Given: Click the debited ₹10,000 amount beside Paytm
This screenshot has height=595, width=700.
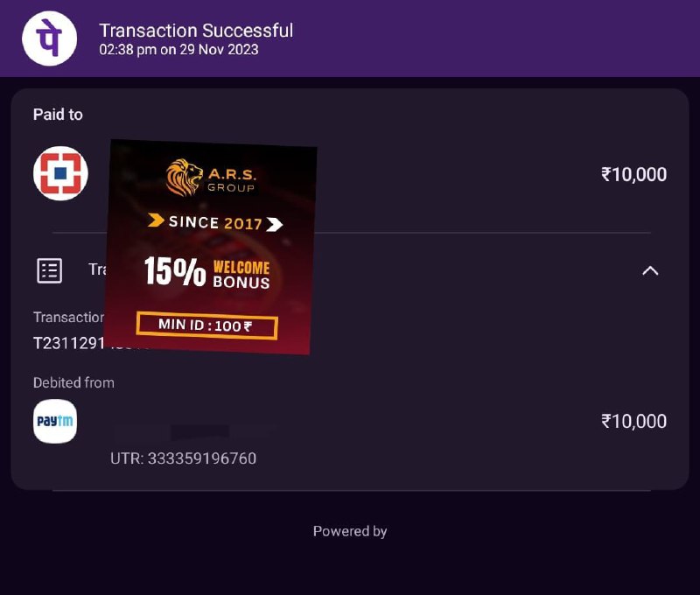Looking at the screenshot, I should pyautogui.click(x=633, y=422).
